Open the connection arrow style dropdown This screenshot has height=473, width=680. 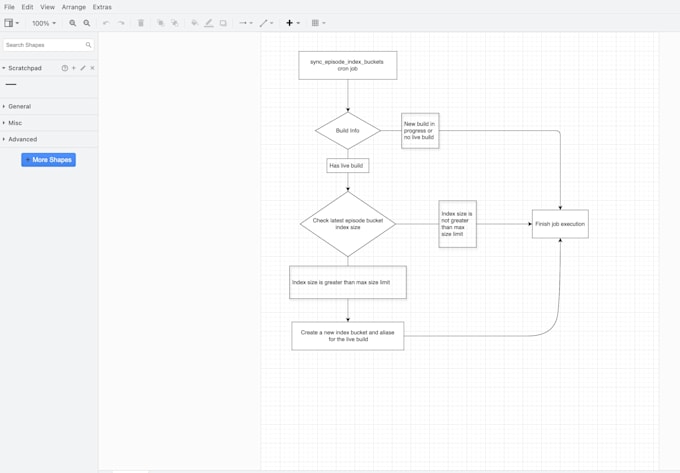(245, 23)
